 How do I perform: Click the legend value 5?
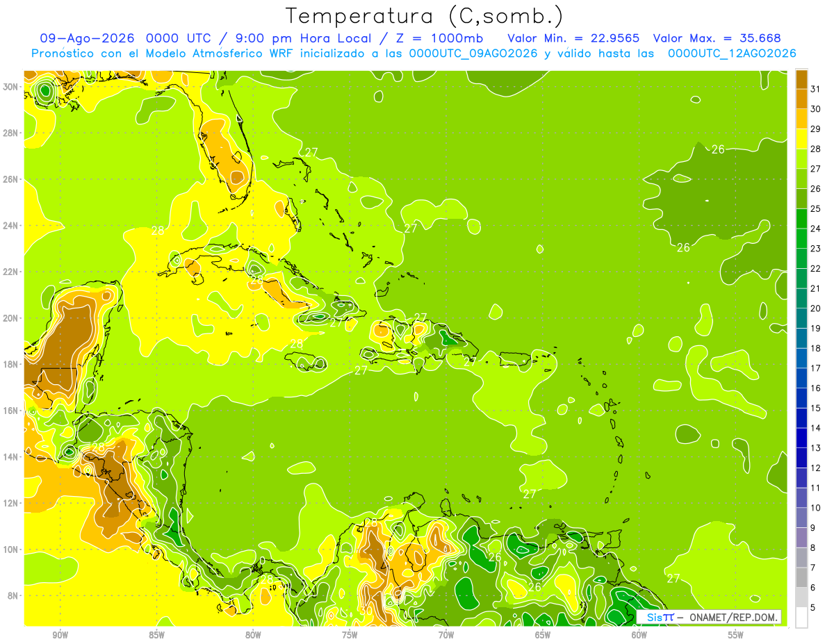(813, 607)
